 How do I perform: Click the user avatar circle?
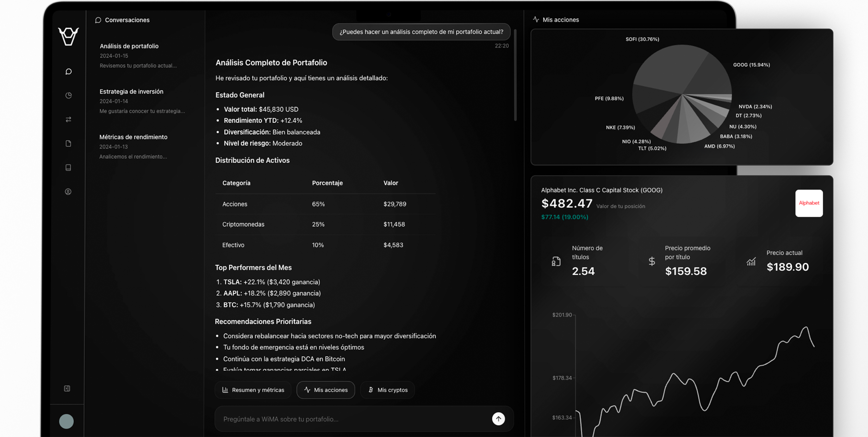(66, 421)
